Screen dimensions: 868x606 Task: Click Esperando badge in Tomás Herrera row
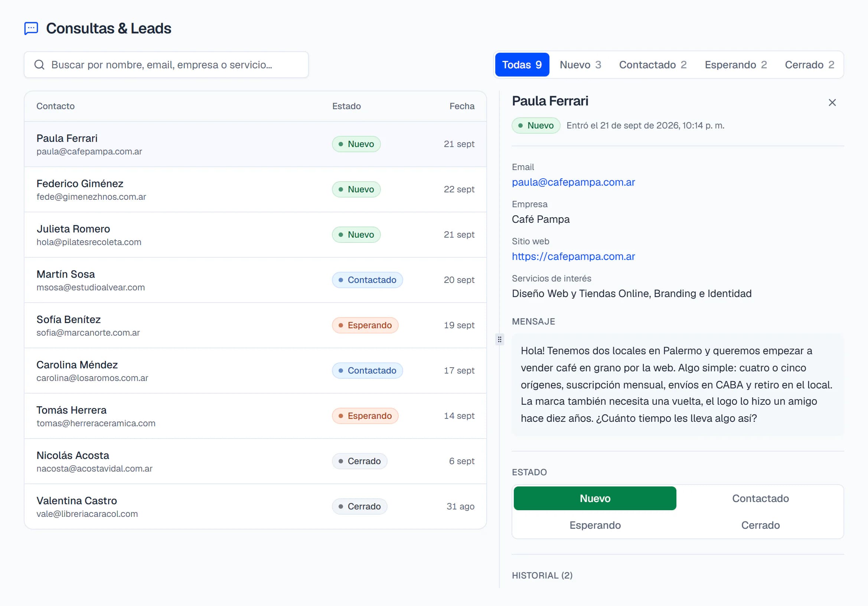365,416
